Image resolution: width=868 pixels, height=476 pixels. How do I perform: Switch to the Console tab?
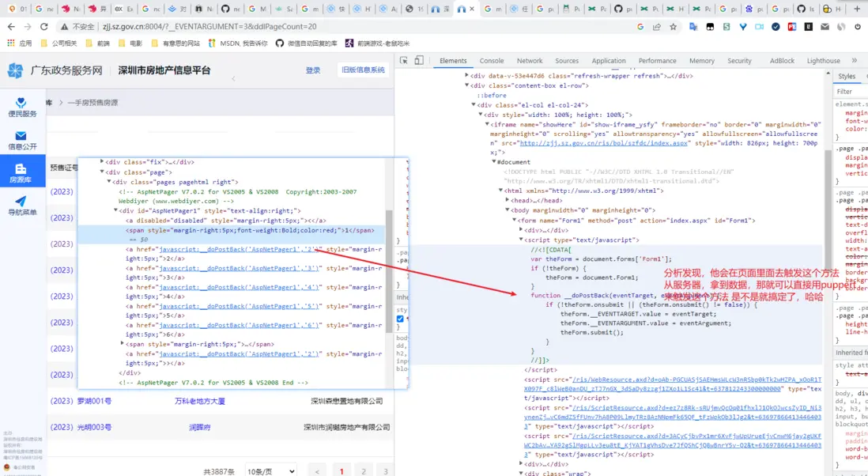click(x=491, y=61)
